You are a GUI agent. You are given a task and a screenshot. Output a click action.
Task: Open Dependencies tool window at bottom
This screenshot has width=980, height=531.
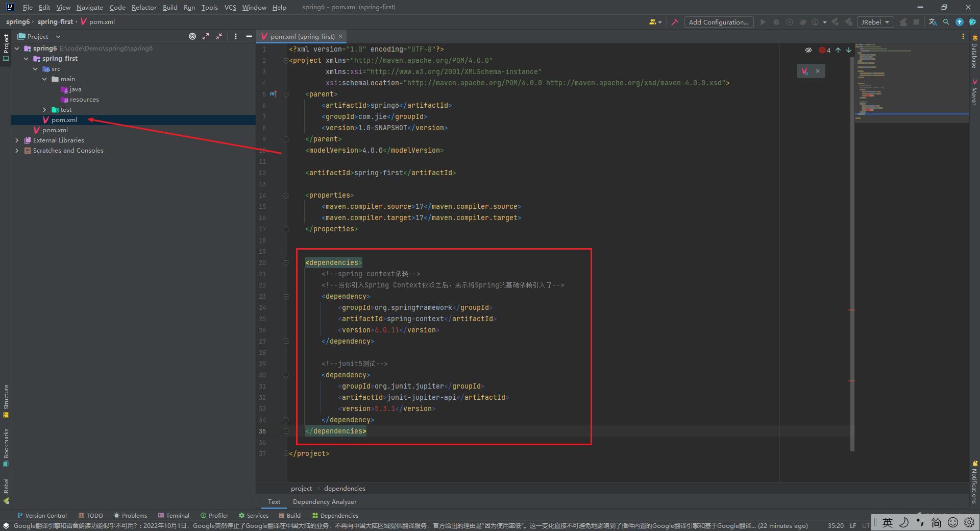click(x=335, y=516)
